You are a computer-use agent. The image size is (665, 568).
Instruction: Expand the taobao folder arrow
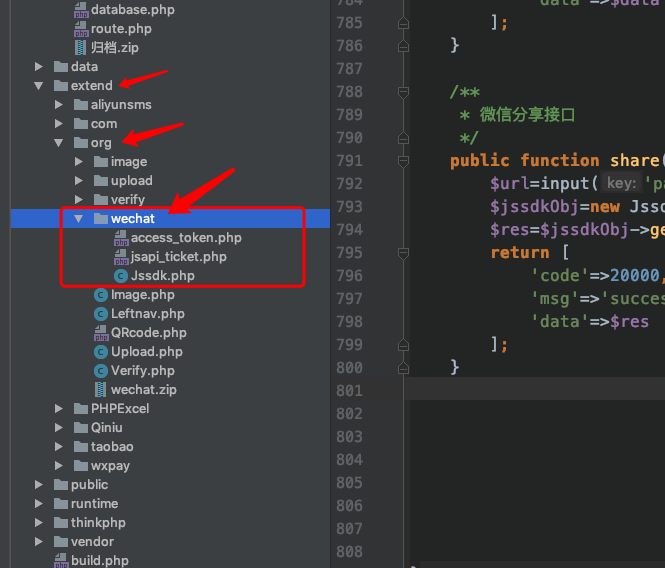pos(59,447)
